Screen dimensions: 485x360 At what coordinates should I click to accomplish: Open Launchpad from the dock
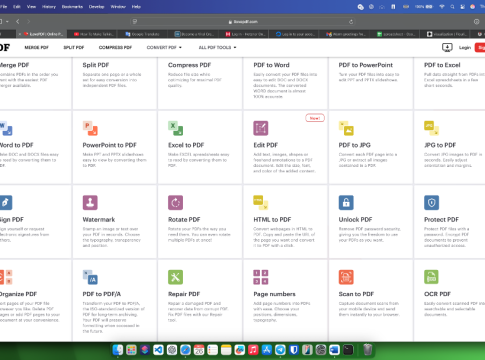click(x=131, y=350)
